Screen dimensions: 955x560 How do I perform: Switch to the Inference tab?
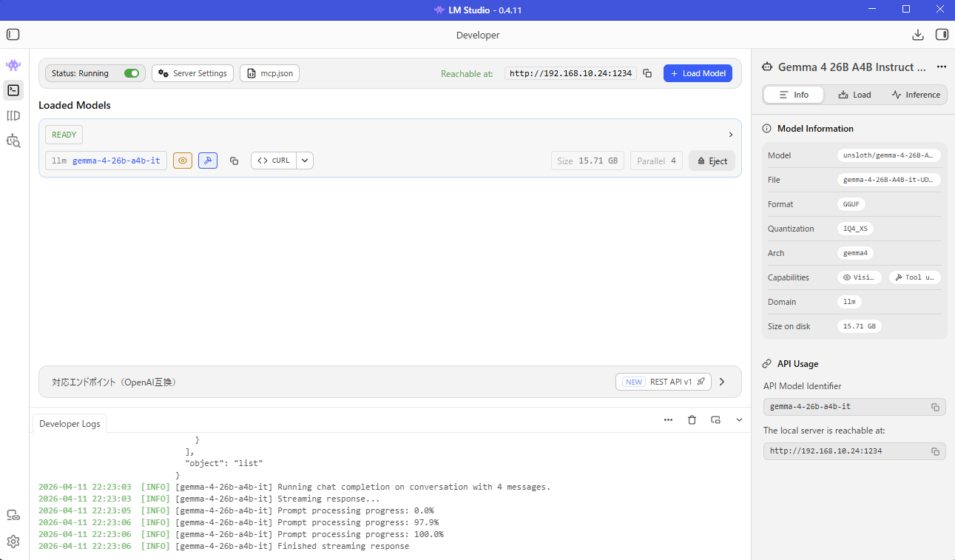click(x=916, y=95)
